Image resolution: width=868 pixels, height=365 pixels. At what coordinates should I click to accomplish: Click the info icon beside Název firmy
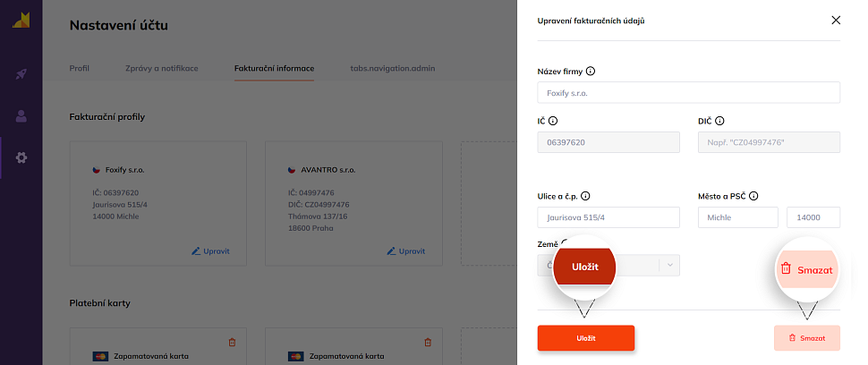pos(591,72)
